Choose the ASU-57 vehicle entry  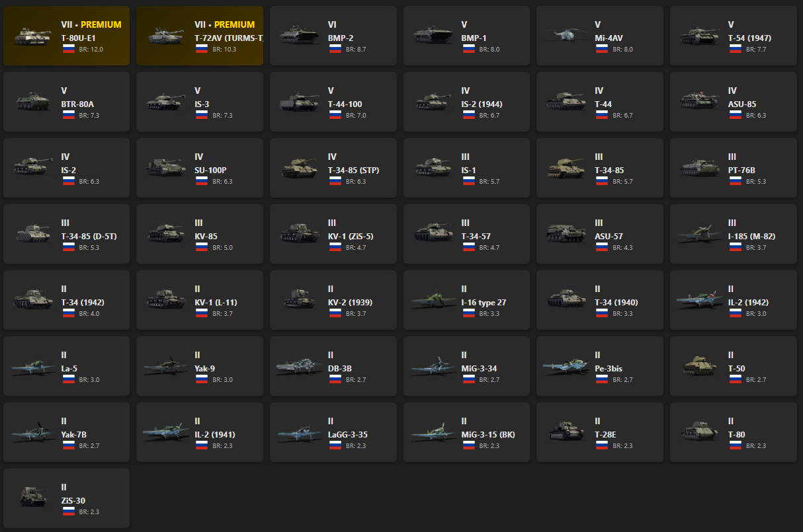coord(600,234)
